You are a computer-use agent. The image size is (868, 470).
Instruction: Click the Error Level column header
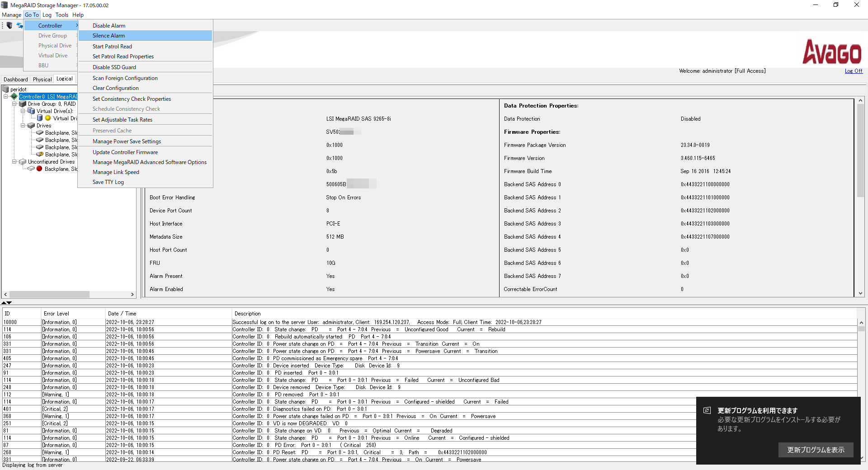[57, 314]
